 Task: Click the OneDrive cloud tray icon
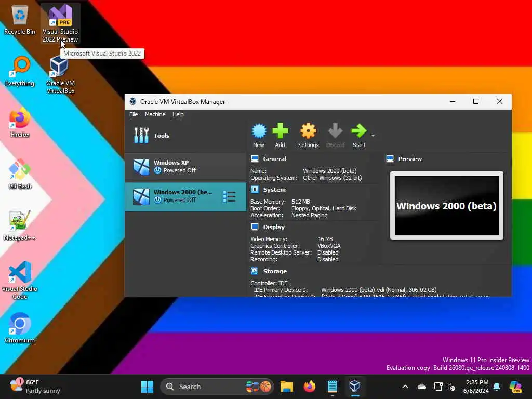(x=422, y=387)
